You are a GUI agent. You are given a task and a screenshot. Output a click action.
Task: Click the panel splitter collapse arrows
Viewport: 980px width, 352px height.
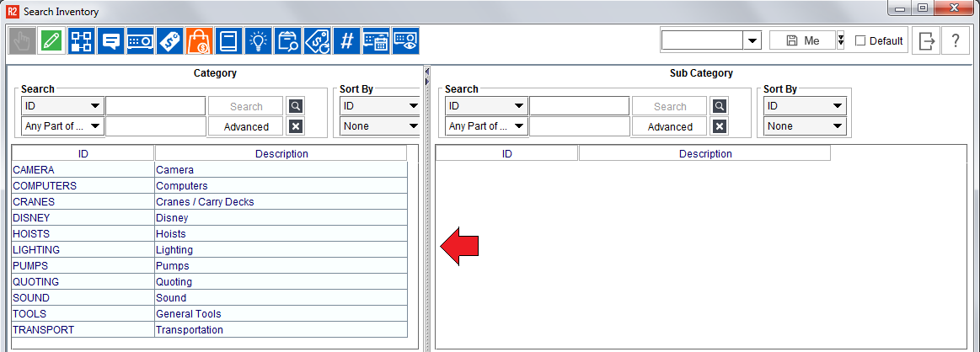click(427, 76)
